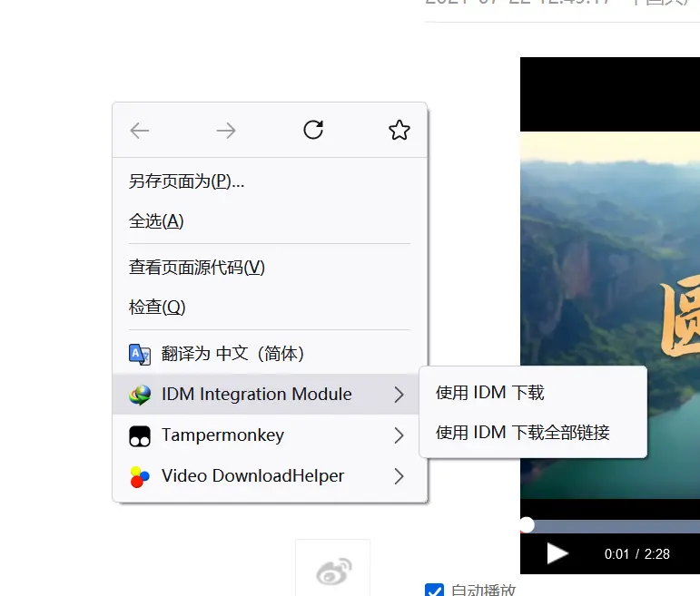Choose 全选(A) menu entry
700x596 pixels.
(270, 220)
